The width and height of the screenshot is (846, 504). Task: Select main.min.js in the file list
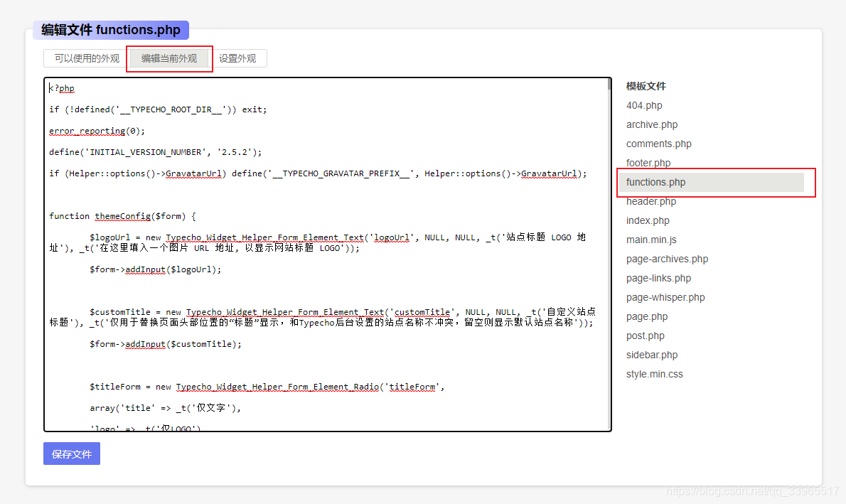651,240
